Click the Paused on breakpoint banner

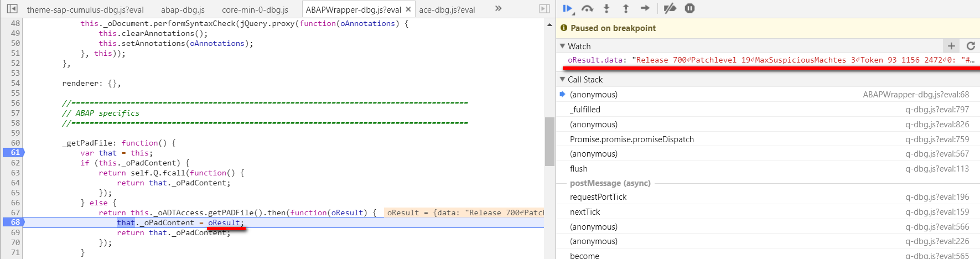pos(768,28)
